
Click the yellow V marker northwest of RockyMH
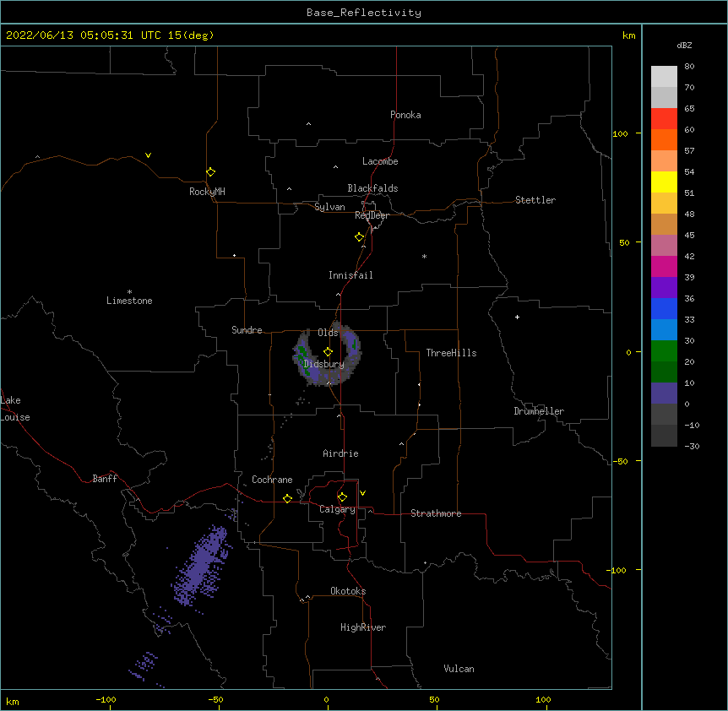(148, 155)
